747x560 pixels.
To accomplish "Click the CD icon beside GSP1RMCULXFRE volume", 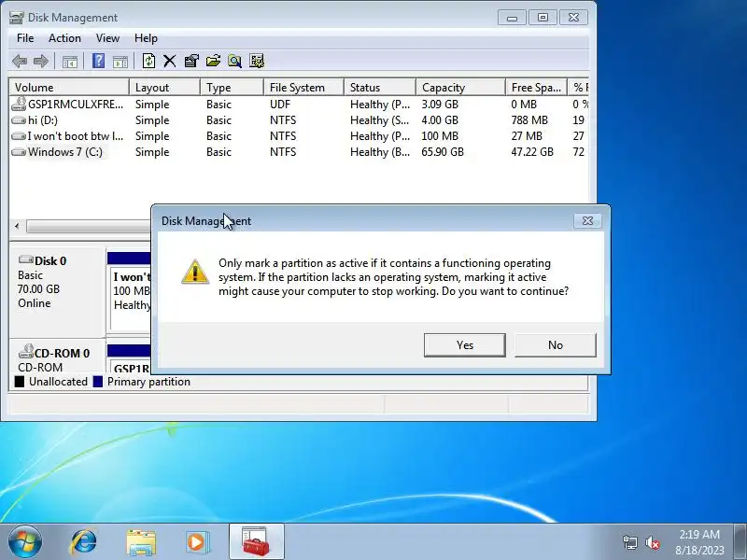I will (19, 104).
